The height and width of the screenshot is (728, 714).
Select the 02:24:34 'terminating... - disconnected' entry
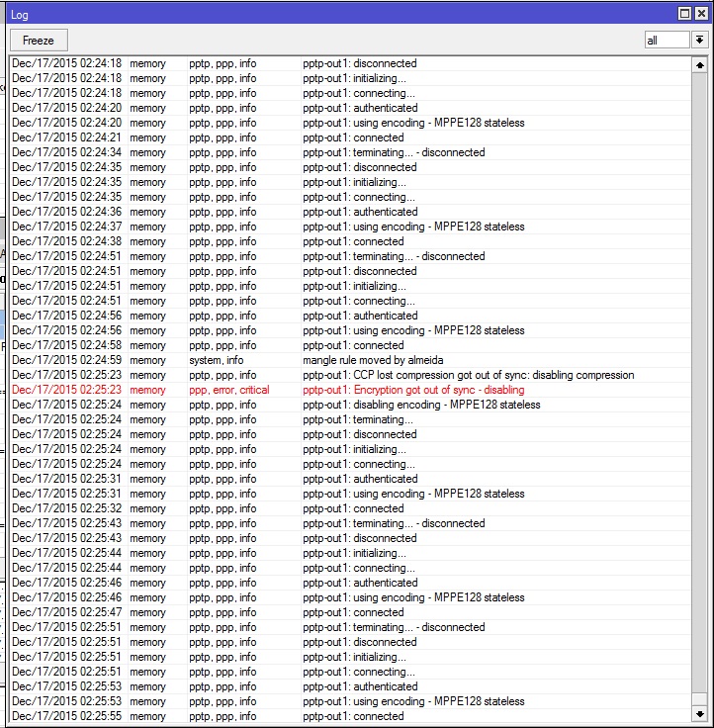pyautogui.click(x=350, y=152)
